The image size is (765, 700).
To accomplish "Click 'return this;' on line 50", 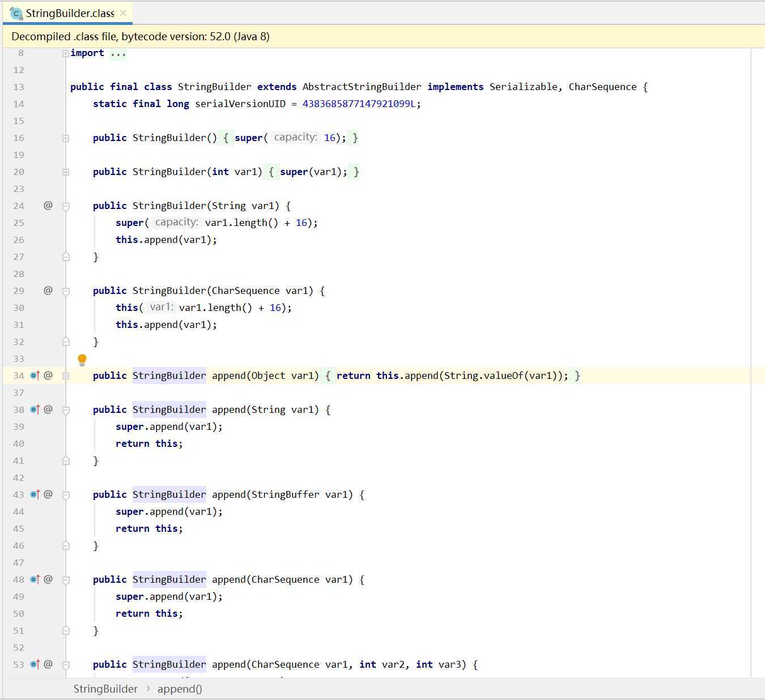I will pos(150,613).
